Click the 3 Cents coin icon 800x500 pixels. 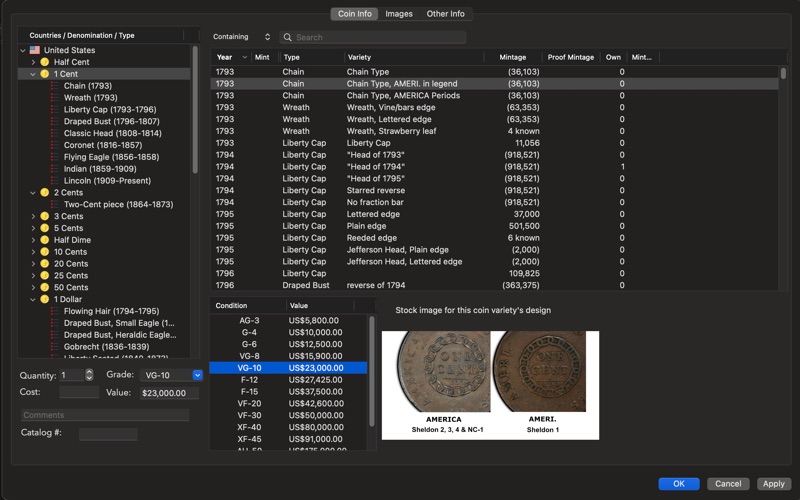click(45, 216)
